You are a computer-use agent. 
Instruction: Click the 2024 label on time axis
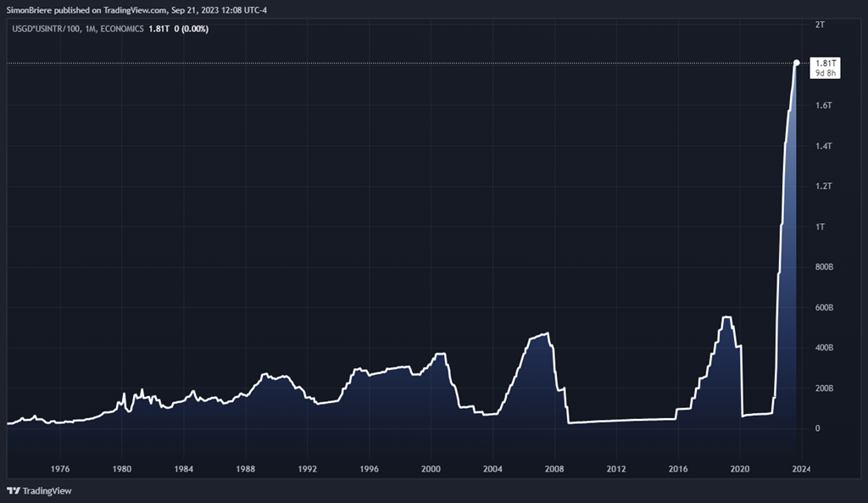[801, 468]
